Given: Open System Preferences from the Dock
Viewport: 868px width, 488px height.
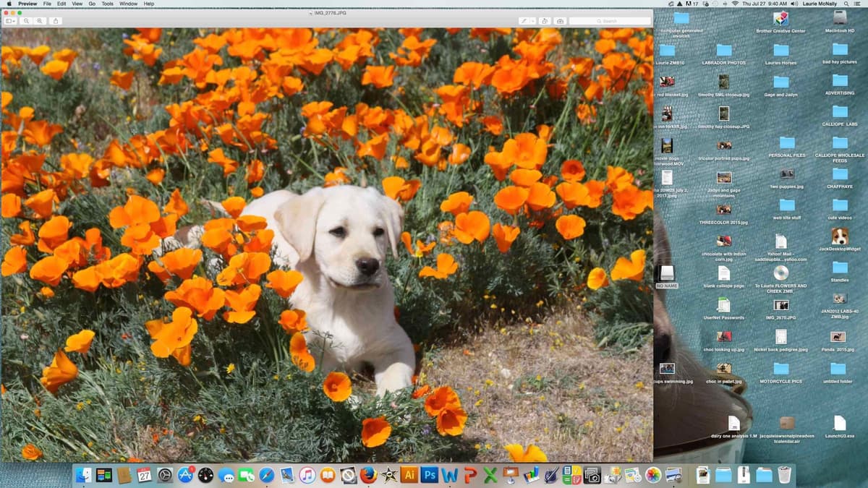Looking at the screenshot, I should coord(165,475).
